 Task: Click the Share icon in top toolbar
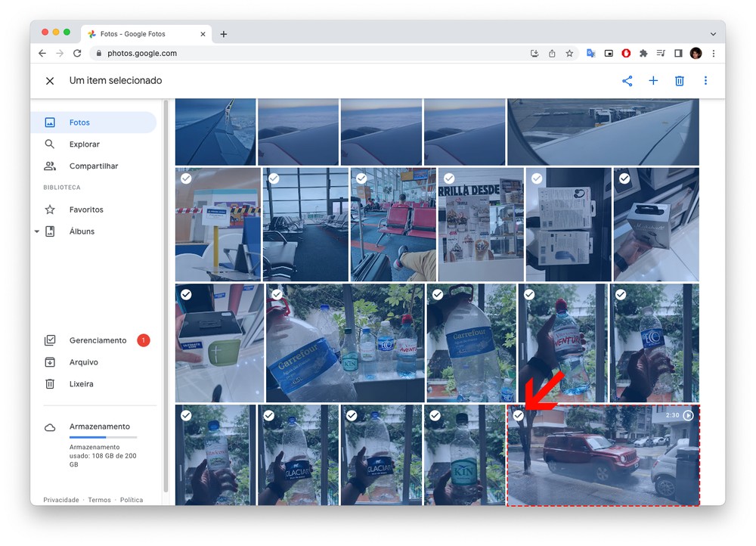point(627,81)
